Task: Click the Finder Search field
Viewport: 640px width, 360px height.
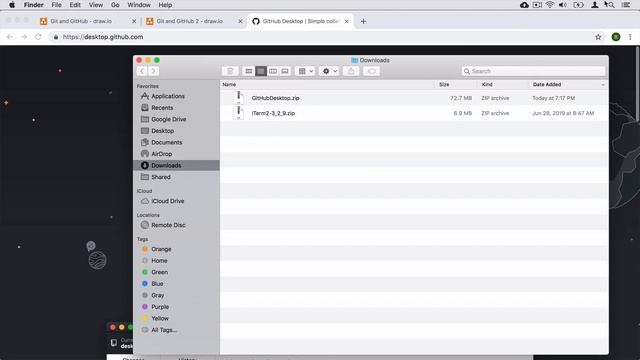Action: (533, 71)
